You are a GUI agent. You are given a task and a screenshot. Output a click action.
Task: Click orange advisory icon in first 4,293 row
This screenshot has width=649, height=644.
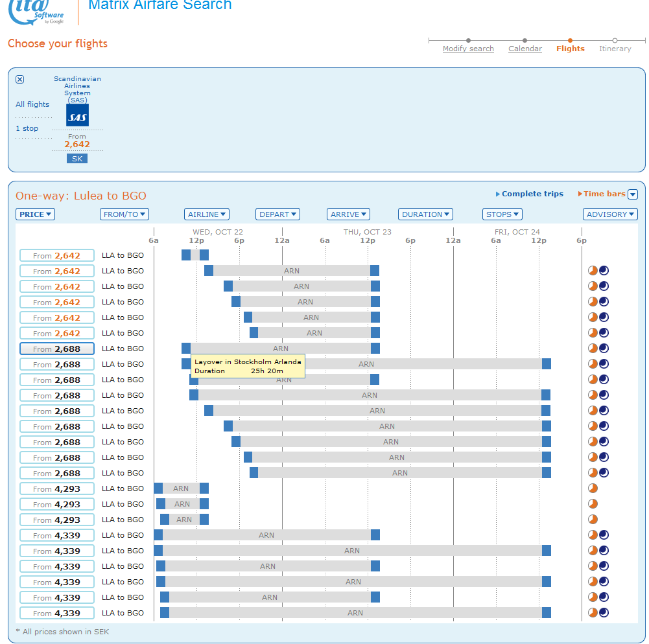(x=593, y=488)
